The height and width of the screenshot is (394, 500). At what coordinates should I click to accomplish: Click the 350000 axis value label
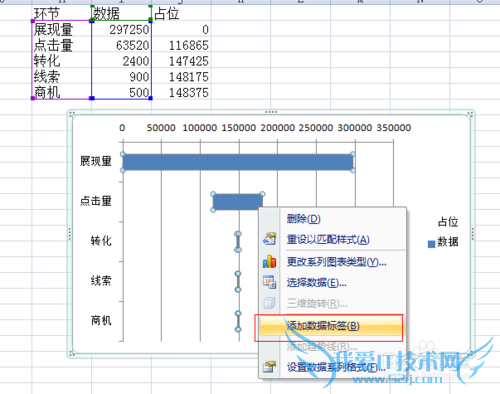(394, 128)
